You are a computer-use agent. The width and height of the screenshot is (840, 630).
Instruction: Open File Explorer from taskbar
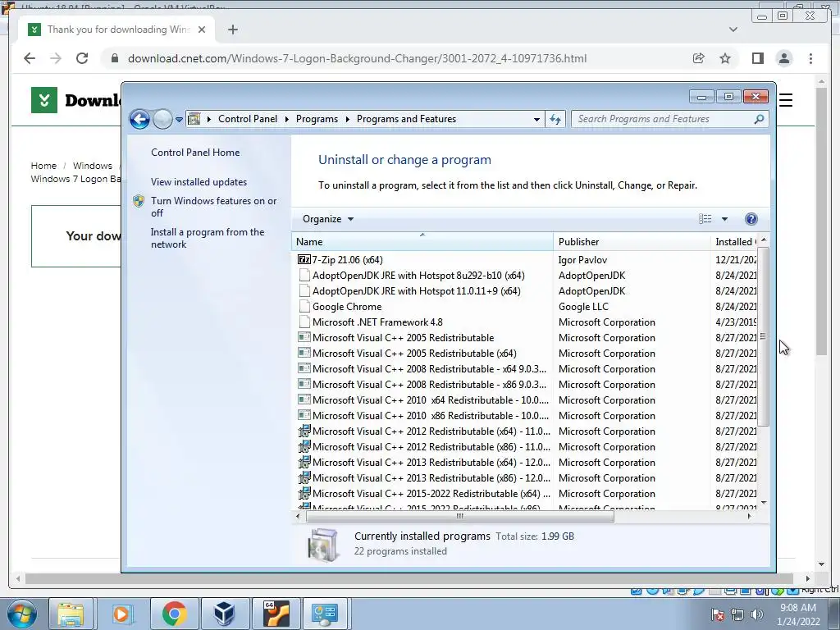[x=71, y=614]
